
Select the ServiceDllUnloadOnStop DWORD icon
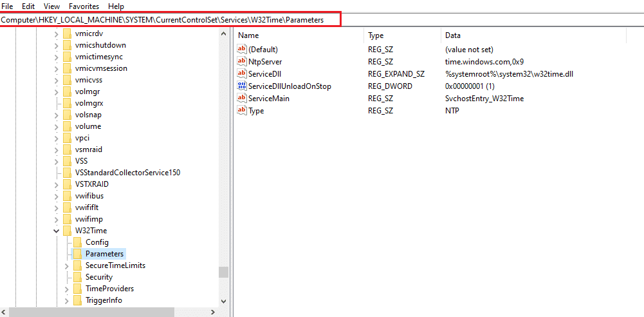click(242, 86)
